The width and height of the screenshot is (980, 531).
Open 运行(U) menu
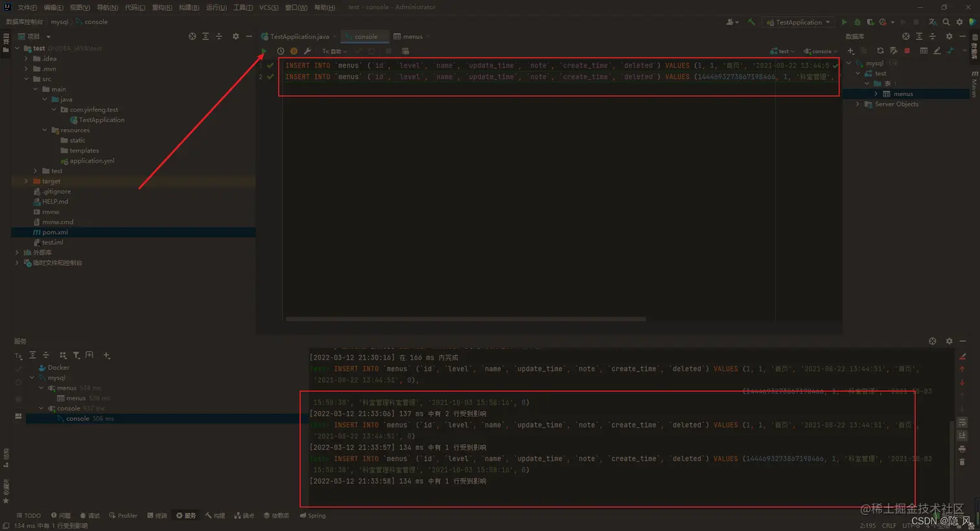[x=216, y=7]
